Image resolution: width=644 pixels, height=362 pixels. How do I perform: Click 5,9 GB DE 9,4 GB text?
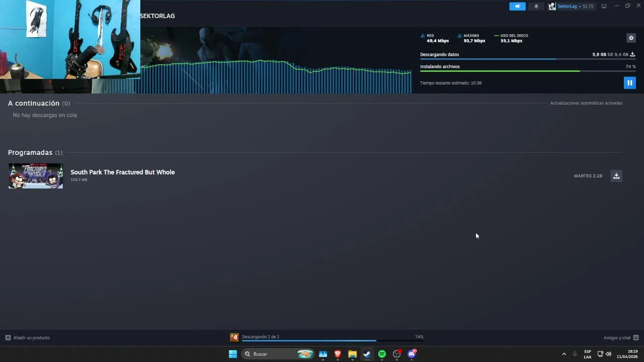click(x=610, y=54)
